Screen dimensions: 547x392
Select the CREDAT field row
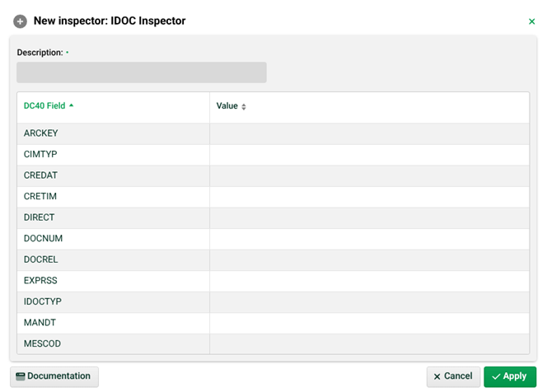[41, 175]
